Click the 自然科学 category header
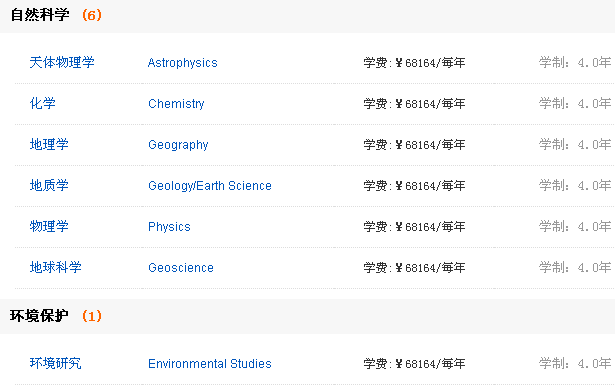 40,15
